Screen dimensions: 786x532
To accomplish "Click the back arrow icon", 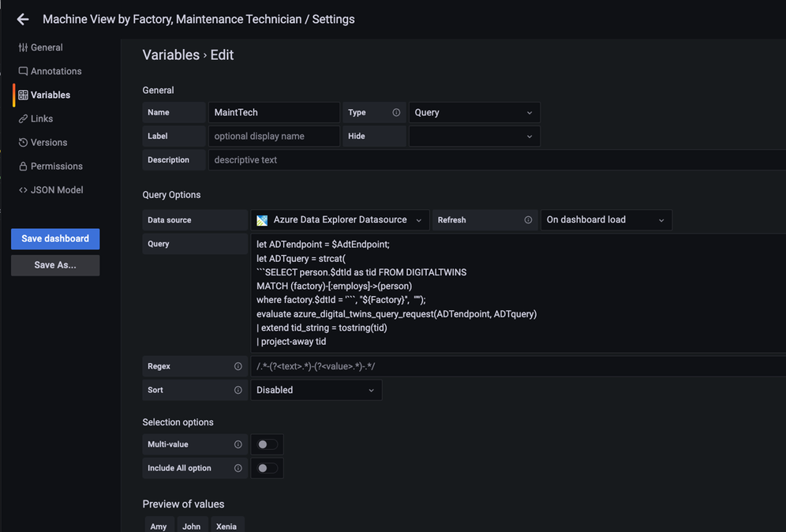I will (23, 20).
